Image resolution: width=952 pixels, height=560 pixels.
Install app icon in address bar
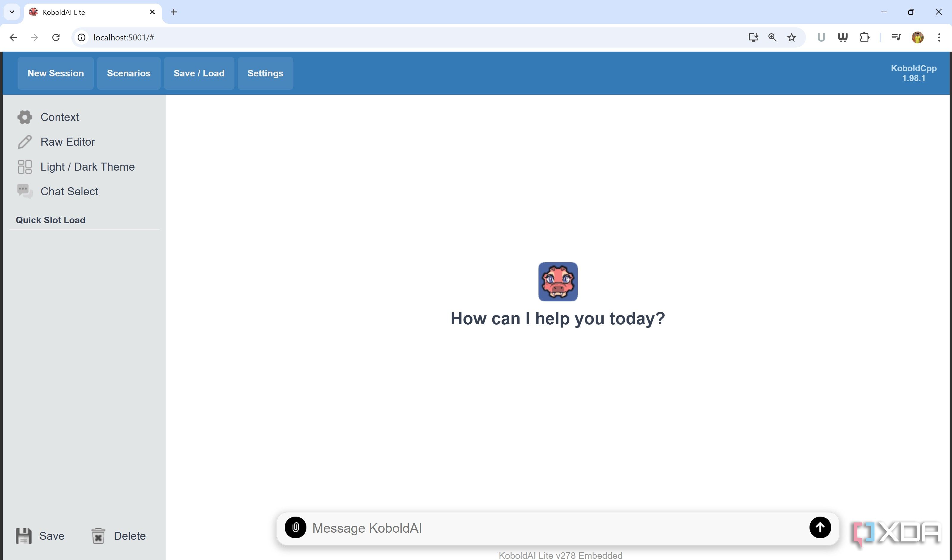(x=753, y=37)
